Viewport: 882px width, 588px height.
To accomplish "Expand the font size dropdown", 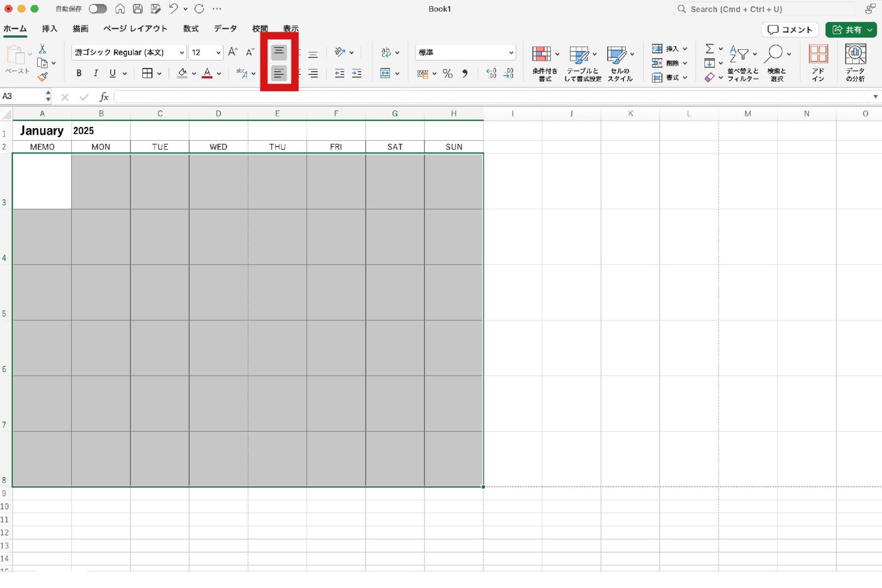I will (218, 52).
